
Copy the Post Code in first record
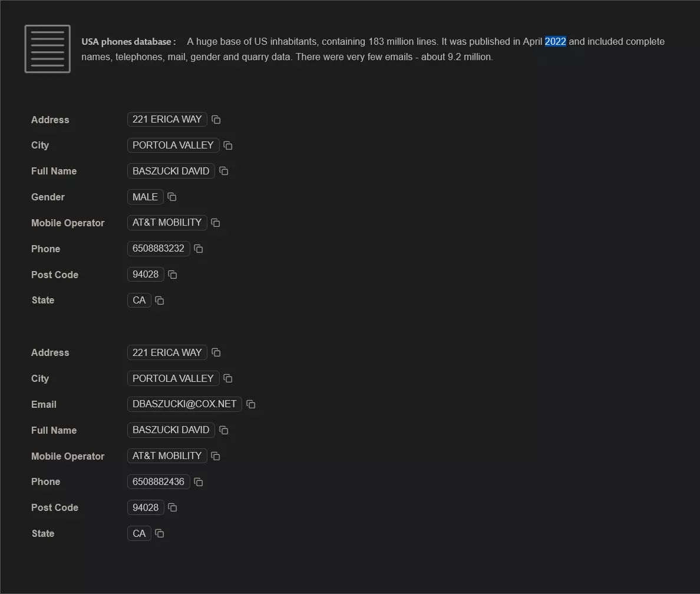tap(172, 275)
